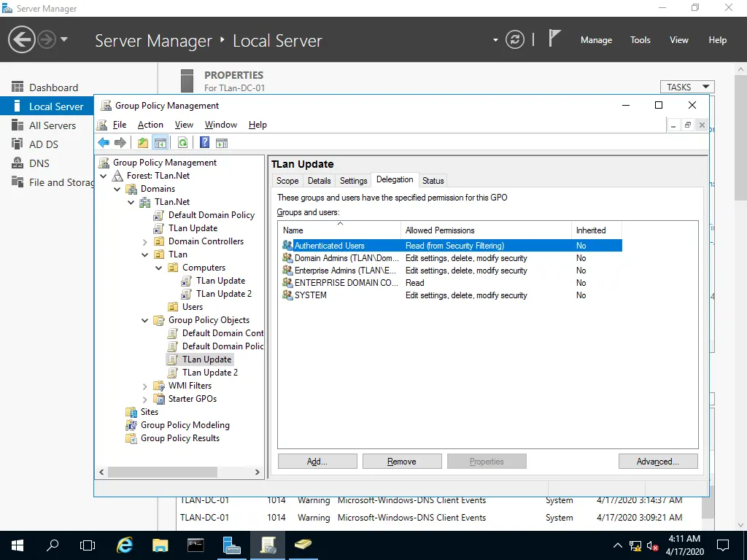Open the File menu in GPMC
Viewport: 747px width, 560px height.
point(119,124)
